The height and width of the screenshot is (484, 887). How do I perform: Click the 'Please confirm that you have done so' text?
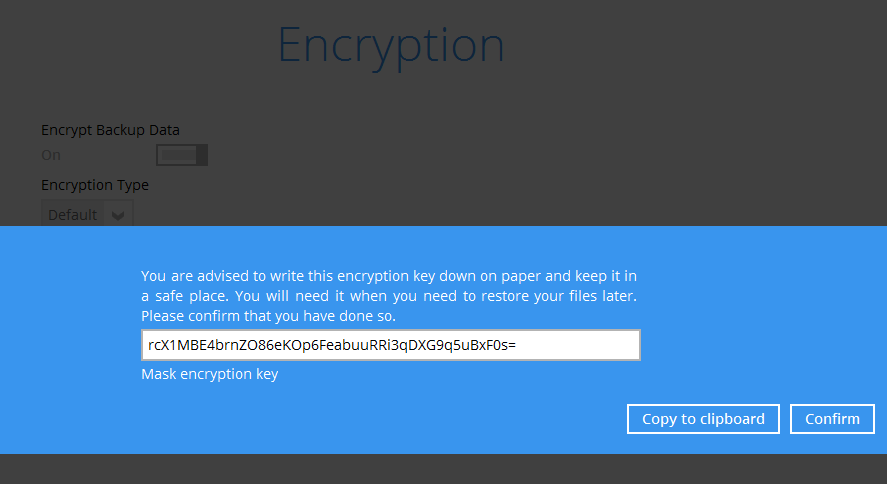[x=268, y=316]
